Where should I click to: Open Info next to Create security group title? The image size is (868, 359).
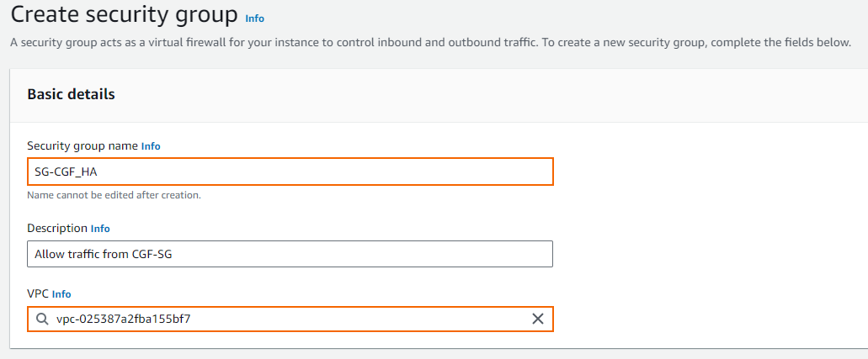click(254, 18)
